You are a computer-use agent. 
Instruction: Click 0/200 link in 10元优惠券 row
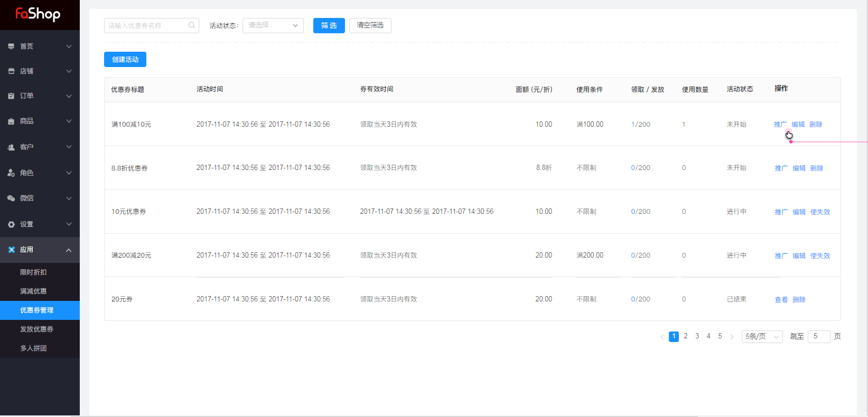pyautogui.click(x=641, y=212)
